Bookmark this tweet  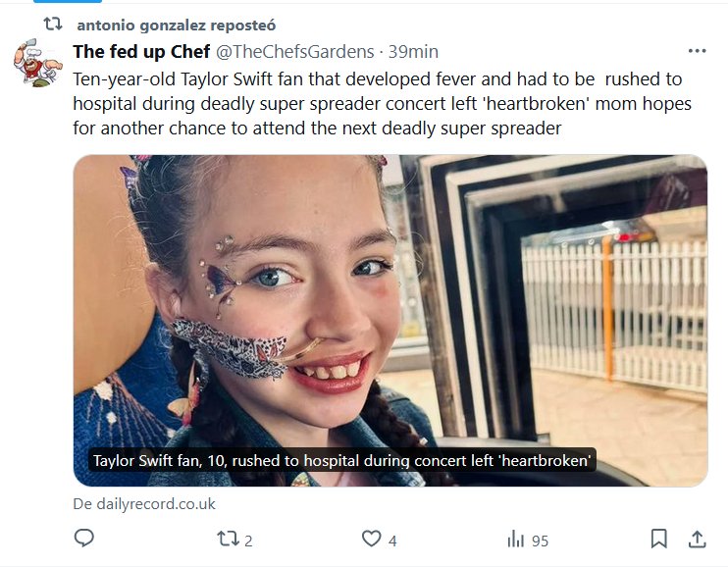pos(659,539)
